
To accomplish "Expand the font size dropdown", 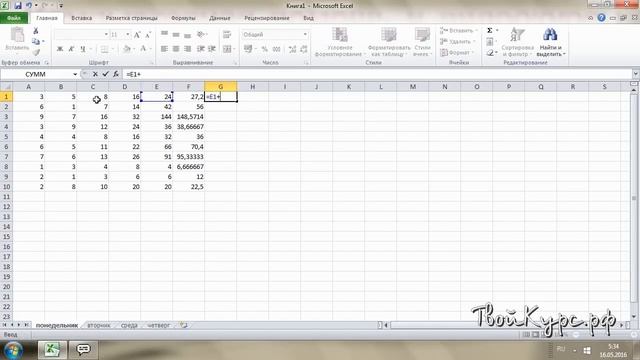I will (x=128, y=35).
